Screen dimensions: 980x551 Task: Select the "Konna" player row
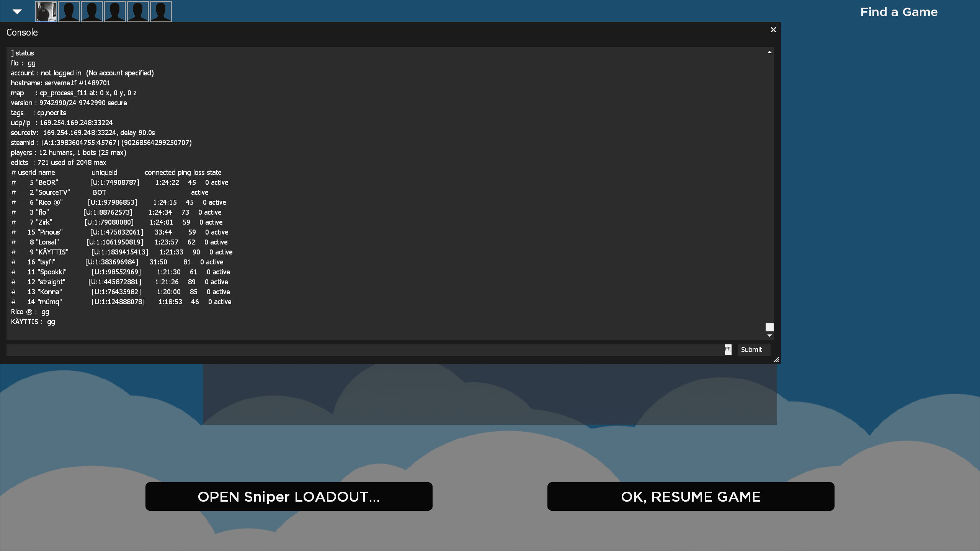121,292
